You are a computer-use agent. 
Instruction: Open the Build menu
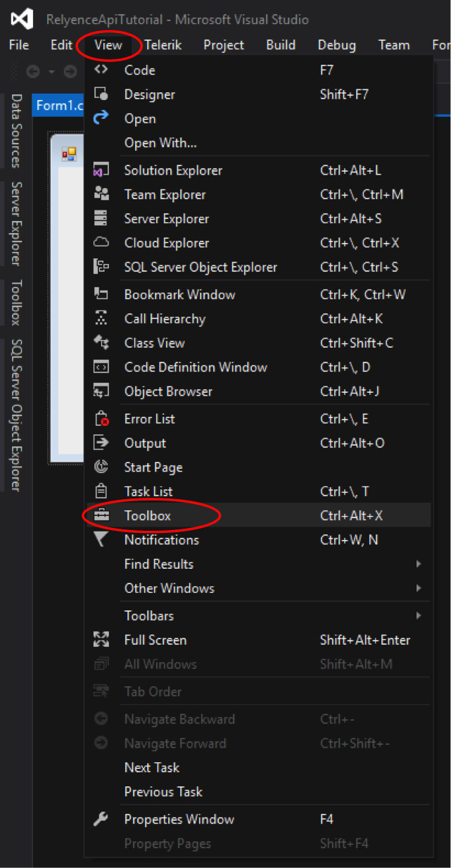point(281,45)
